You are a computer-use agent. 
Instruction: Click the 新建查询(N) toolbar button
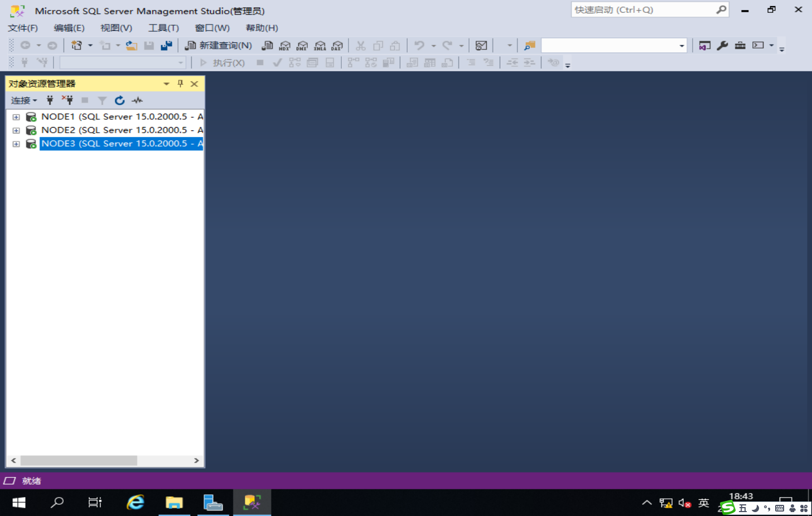tap(219, 46)
